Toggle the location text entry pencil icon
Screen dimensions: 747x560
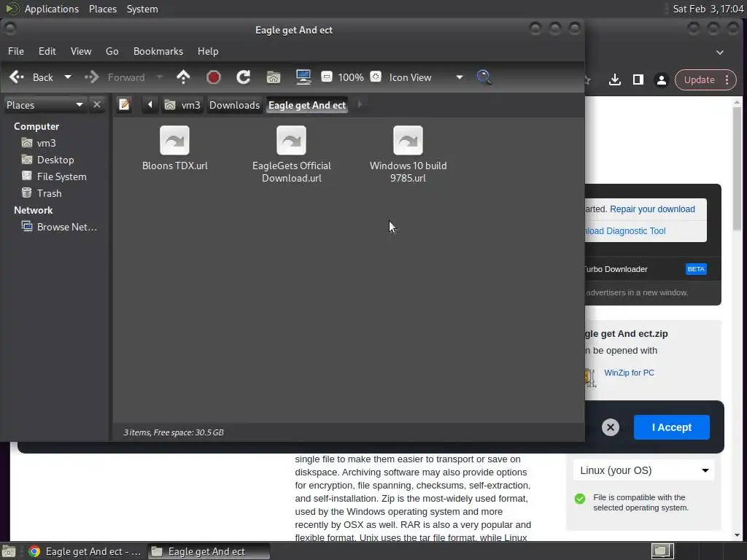point(124,104)
